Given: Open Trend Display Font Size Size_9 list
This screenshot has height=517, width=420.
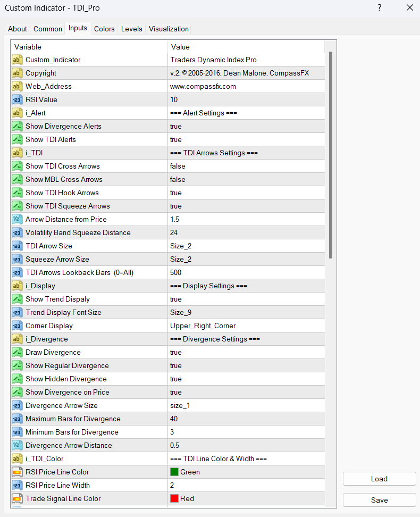Looking at the screenshot, I should (x=181, y=312).
